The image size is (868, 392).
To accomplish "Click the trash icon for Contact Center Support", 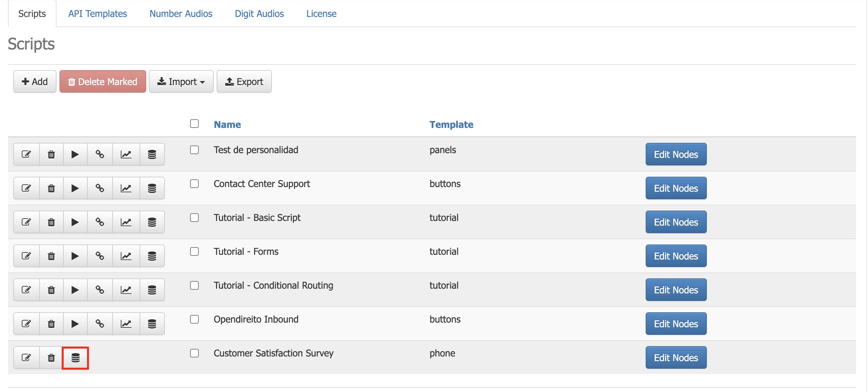I will pyautogui.click(x=51, y=188).
